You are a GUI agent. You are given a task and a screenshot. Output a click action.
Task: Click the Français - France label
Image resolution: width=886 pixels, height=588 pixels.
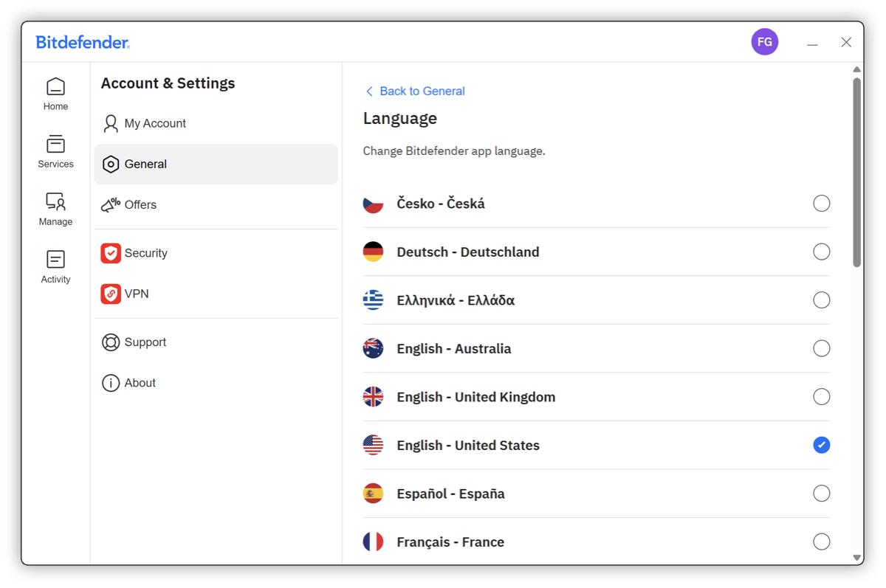pos(450,542)
